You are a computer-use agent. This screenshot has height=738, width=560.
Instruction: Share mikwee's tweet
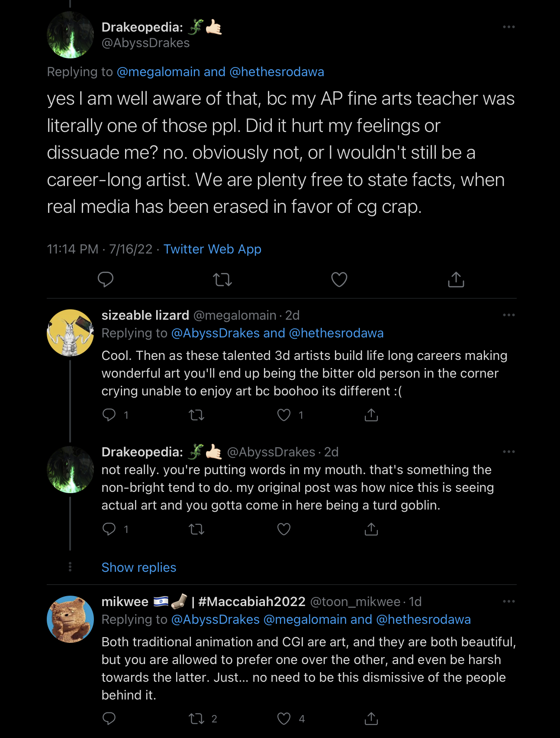pyautogui.click(x=371, y=719)
